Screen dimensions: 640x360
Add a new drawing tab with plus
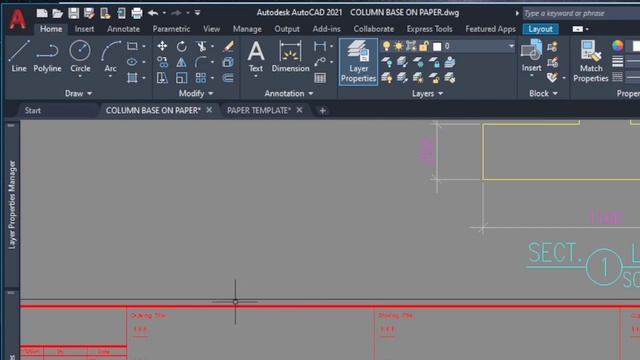(x=322, y=110)
